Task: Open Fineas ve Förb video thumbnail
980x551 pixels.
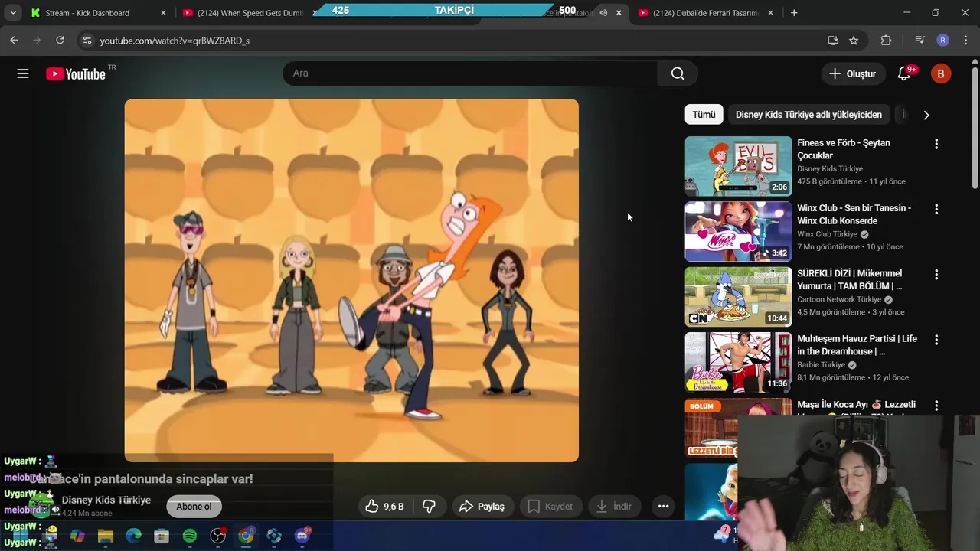Action: point(738,166)
